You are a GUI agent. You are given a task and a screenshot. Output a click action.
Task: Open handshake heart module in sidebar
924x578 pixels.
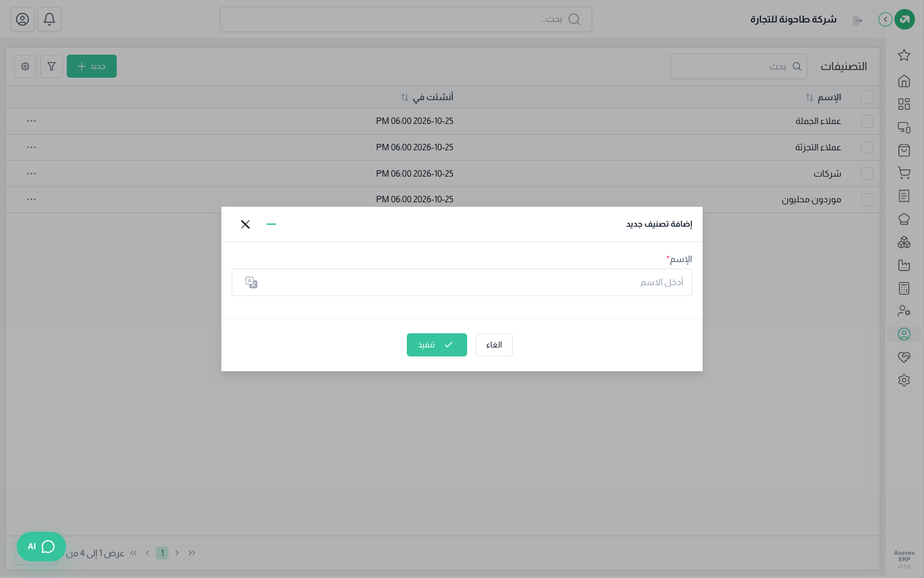904,357
